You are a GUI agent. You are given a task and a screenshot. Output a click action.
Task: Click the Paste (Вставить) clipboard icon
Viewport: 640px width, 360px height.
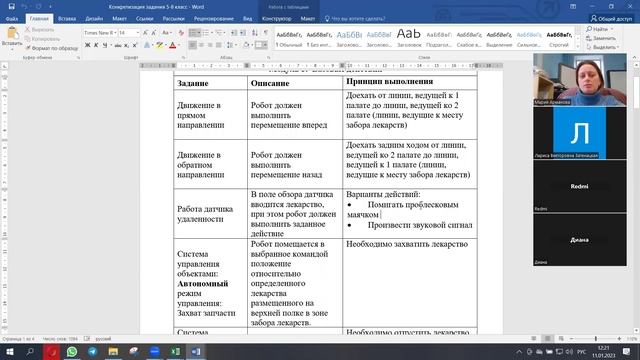12,33
